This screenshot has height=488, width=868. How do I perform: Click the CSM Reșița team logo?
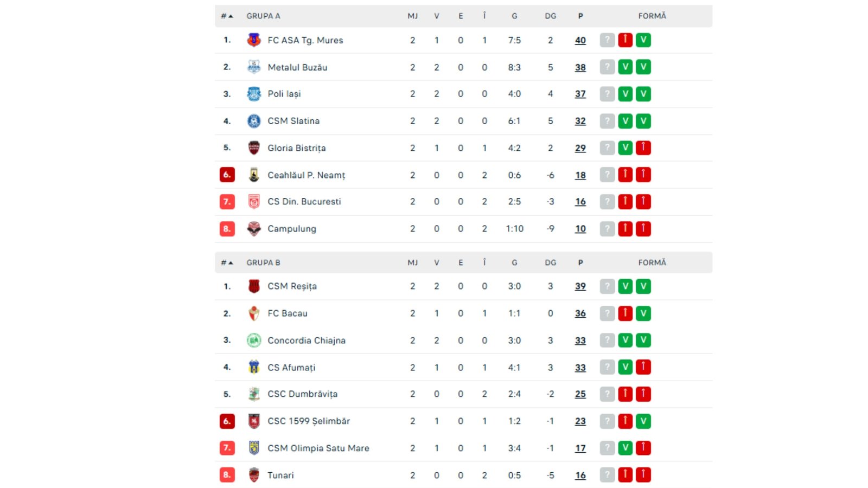click(x=253, y=286)
